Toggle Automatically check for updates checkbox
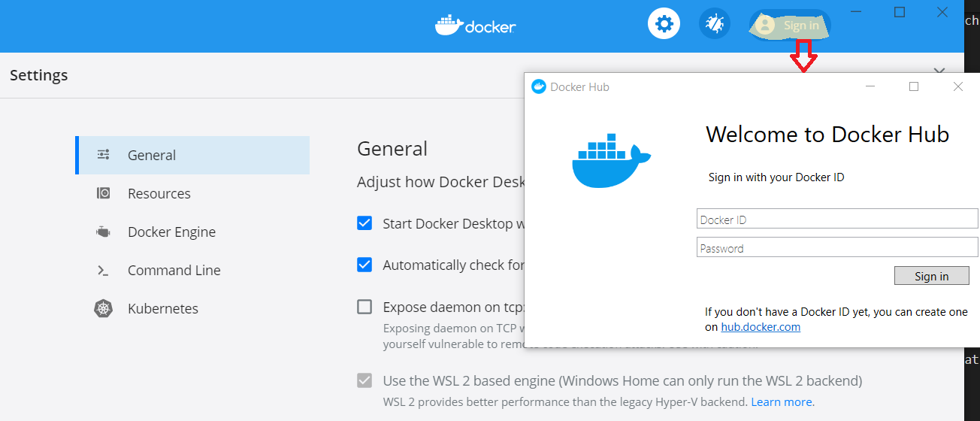The width and height of the screenshot is (980, 421). [x=364, y=265]
